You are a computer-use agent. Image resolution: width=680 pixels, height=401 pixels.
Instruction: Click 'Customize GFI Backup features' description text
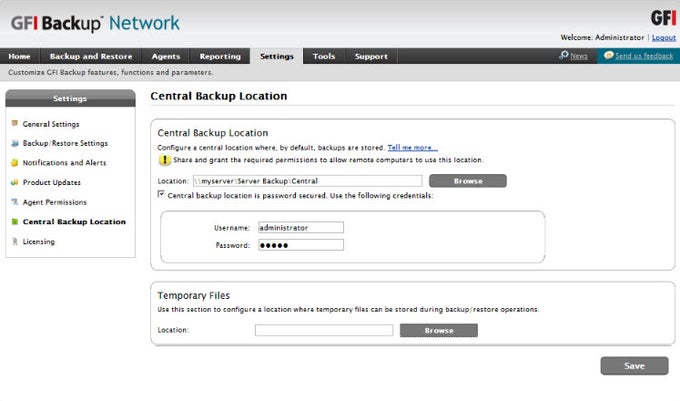tap(111, 72)
